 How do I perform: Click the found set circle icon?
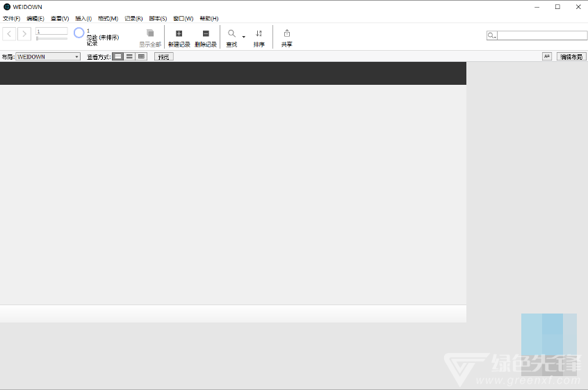pyautogui.click(x=79, y=33)
